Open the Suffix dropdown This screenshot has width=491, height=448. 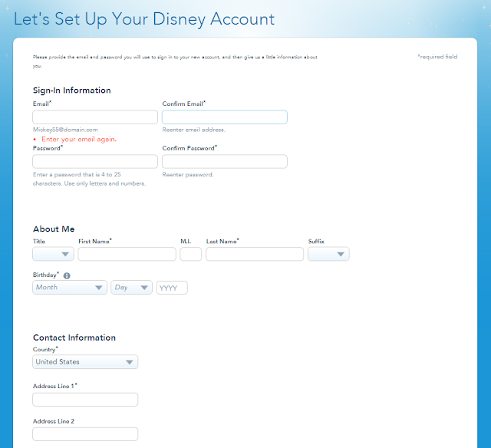click(328, 254)
